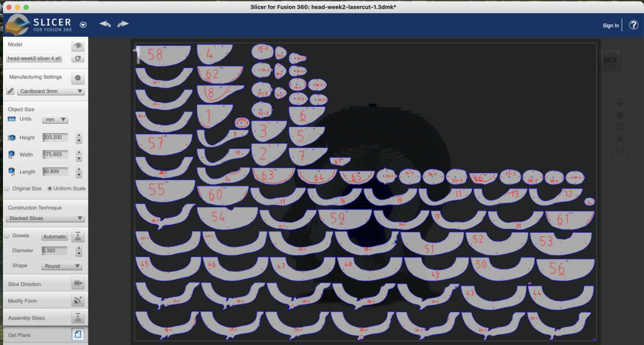
Task: Click the Modify Form icon
Action: pyautogui.click(x=78, y=301)
